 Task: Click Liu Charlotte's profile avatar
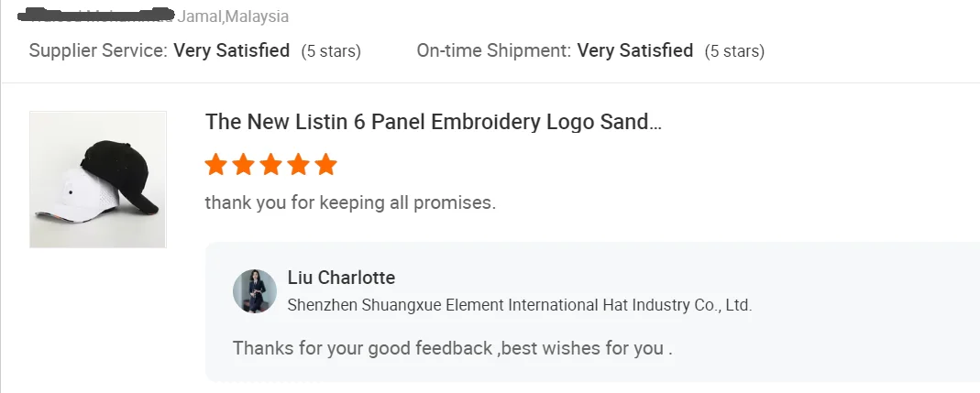click(255, 291)
